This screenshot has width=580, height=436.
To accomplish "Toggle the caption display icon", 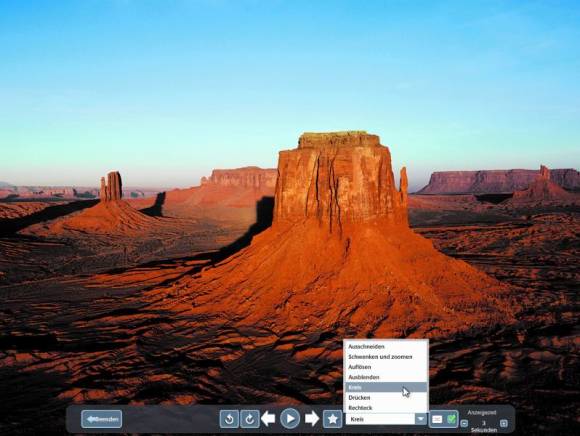I will click(x=437, y=419).
